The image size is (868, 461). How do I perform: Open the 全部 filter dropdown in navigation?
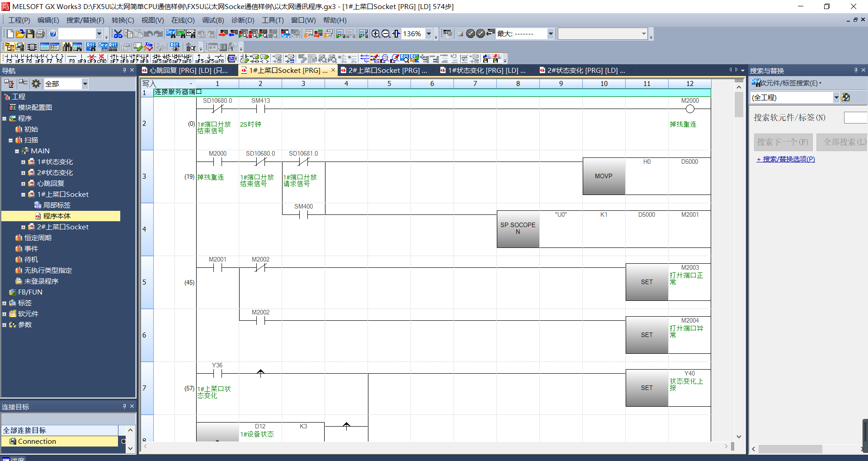point(85,84)
